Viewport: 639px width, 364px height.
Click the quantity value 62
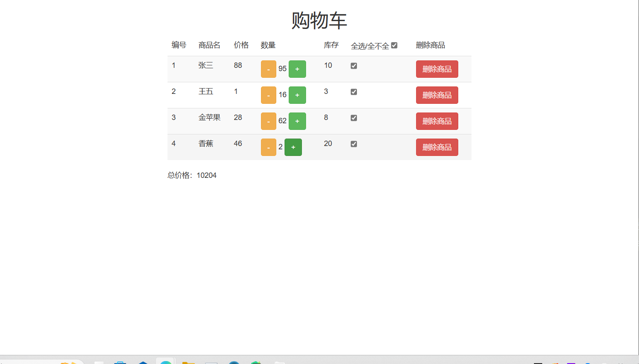(282, 121)
